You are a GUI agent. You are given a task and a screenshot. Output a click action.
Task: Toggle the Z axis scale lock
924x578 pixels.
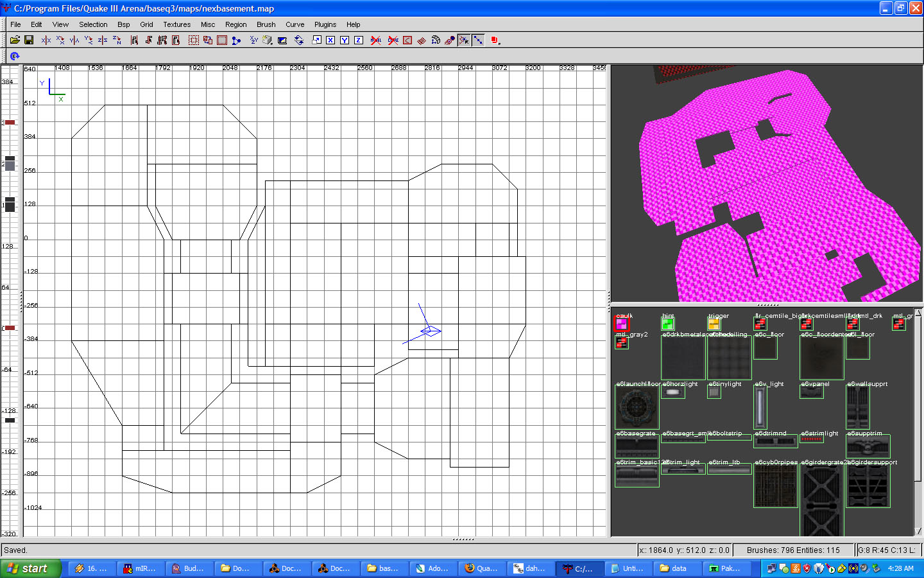tap(359, 40)
